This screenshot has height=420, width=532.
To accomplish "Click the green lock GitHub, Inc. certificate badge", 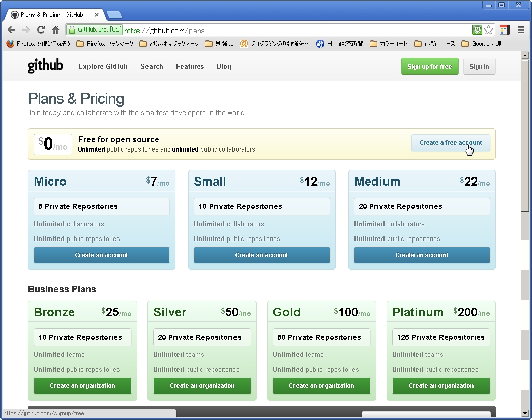I will pyautogui.click(x=95, y=30).
